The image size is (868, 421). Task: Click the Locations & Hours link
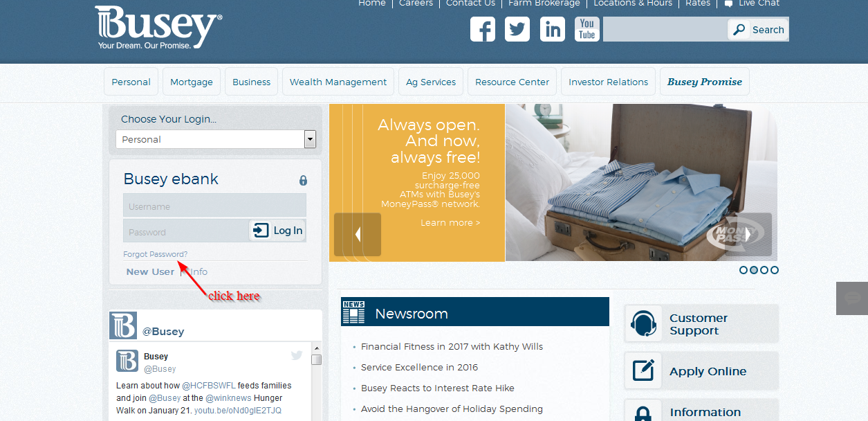[633, 3]
